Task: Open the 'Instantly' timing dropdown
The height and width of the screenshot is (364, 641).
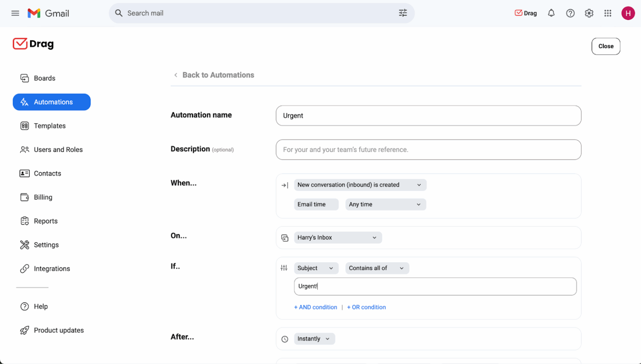Action: tap(314, 339)
